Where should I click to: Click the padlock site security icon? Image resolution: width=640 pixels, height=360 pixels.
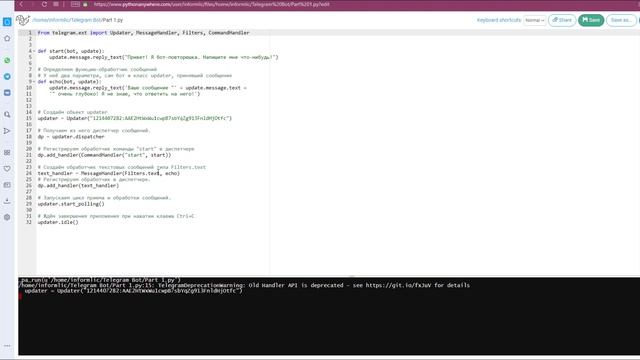(85, 4)
